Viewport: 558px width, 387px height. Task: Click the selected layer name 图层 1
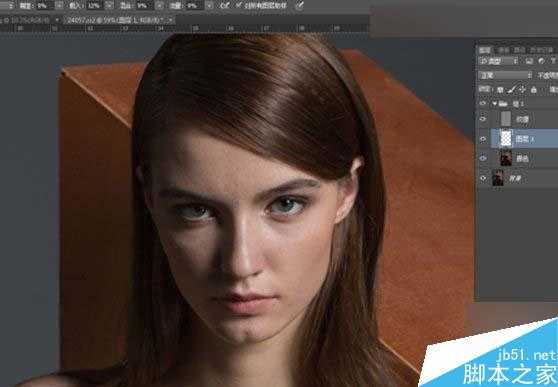(525, 139)
